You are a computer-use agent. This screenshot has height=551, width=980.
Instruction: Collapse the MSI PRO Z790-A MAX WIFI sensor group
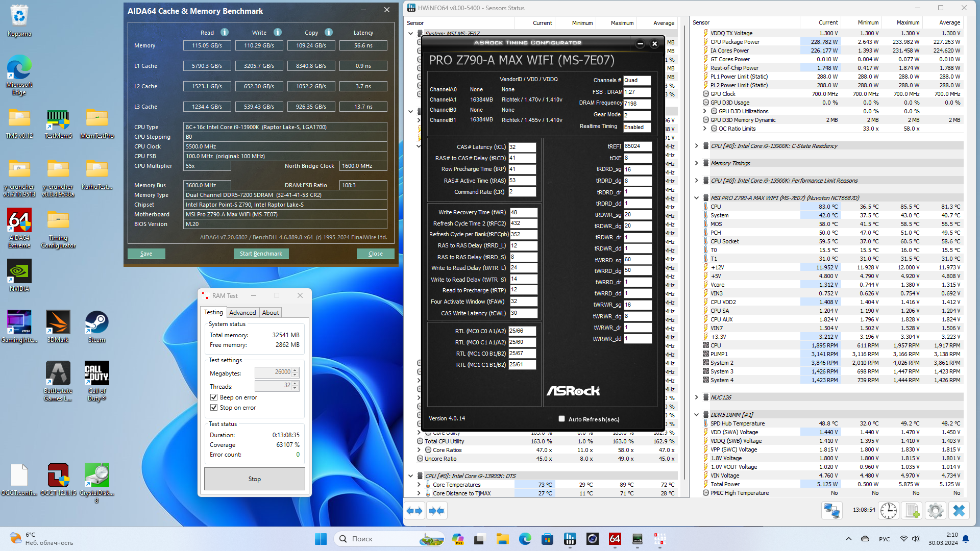(x=697, y=198)
